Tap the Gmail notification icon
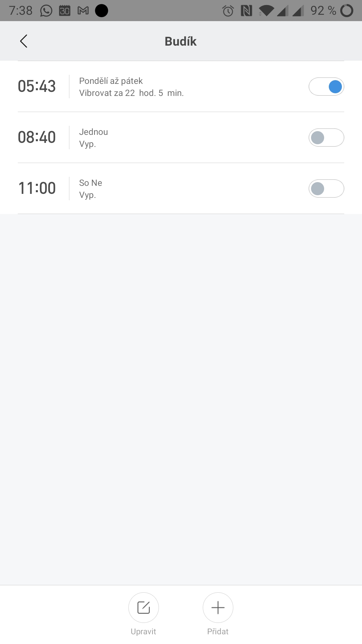 (x=83, y=11)
